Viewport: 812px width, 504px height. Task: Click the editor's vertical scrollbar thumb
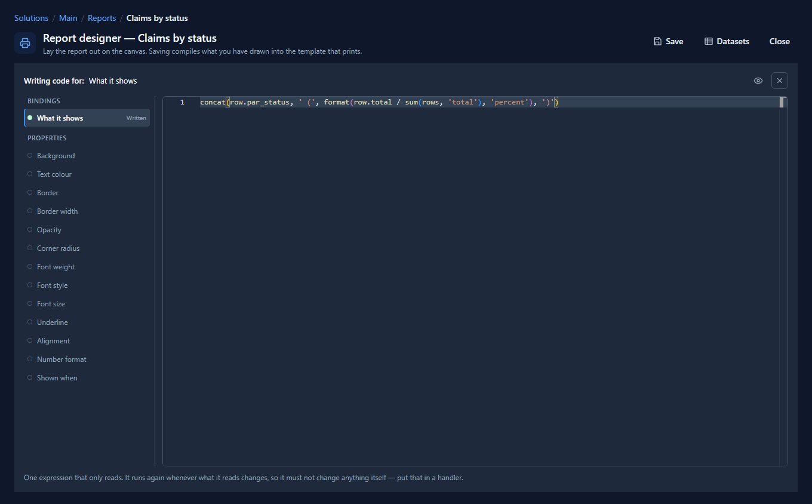(x=782, y=102)
